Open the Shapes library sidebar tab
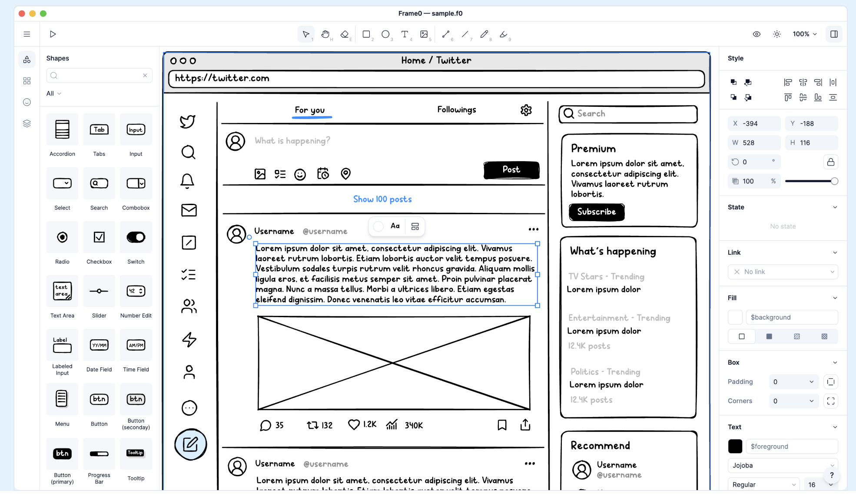Screen dimensions: 856x504 (27, 60)
